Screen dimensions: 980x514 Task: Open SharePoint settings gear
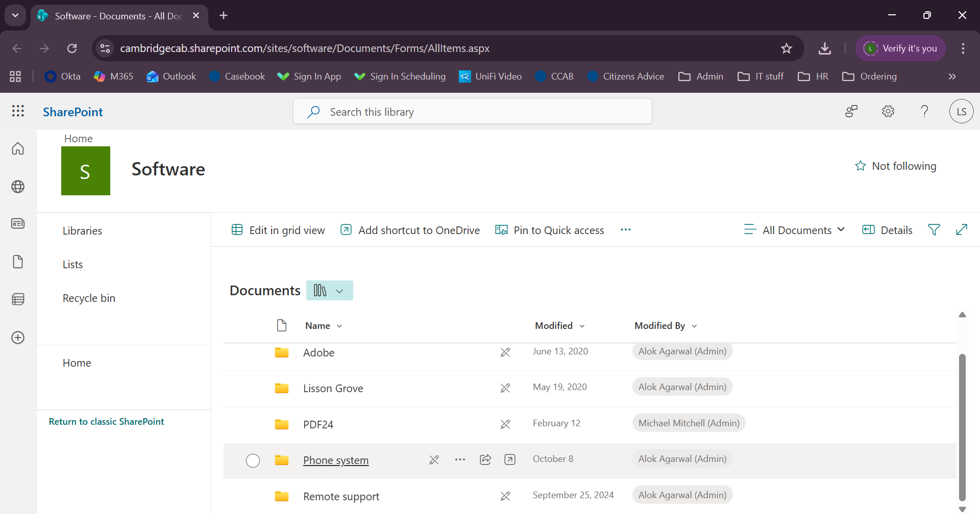tap(888, 111)
